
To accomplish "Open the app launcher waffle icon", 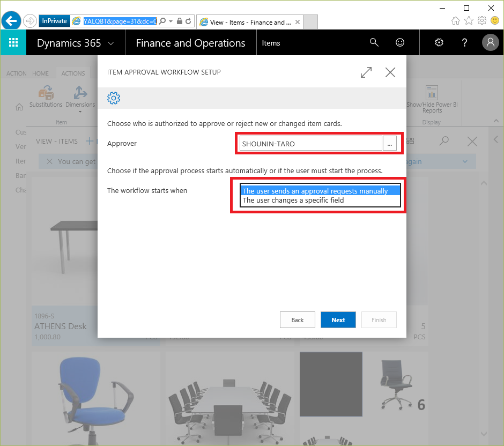I will click(x=14, y=43).
